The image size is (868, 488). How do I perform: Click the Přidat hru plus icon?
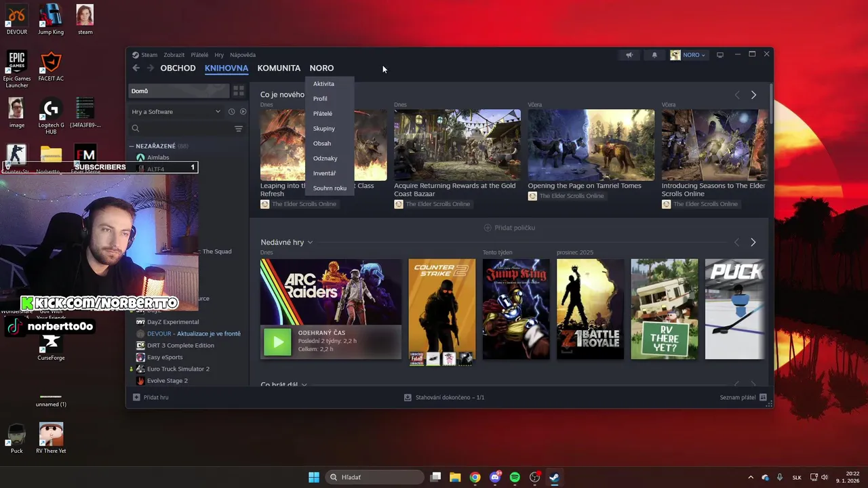pyautogui.click(x=136, y=397)
